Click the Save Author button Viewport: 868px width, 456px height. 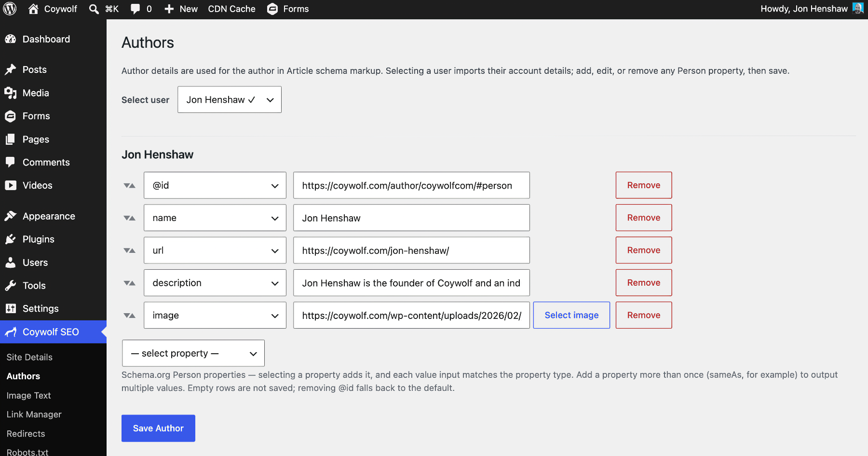[x=158, y=428]
